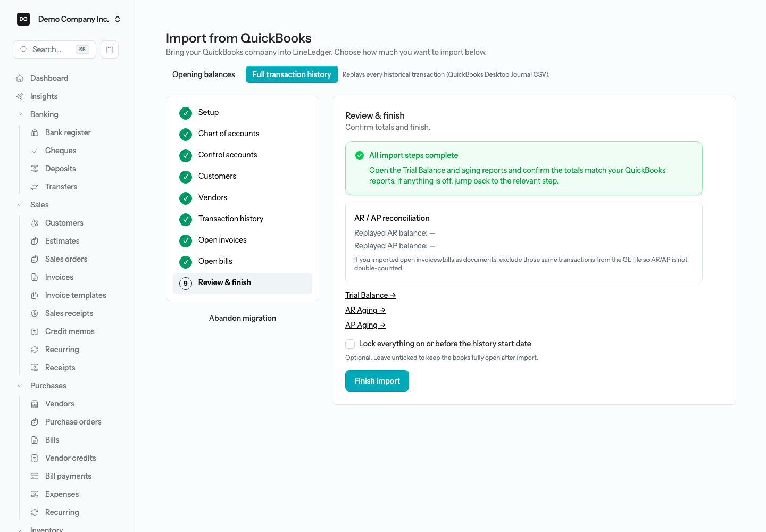
Task: Click the Estimates document icon
Action: 35,241
